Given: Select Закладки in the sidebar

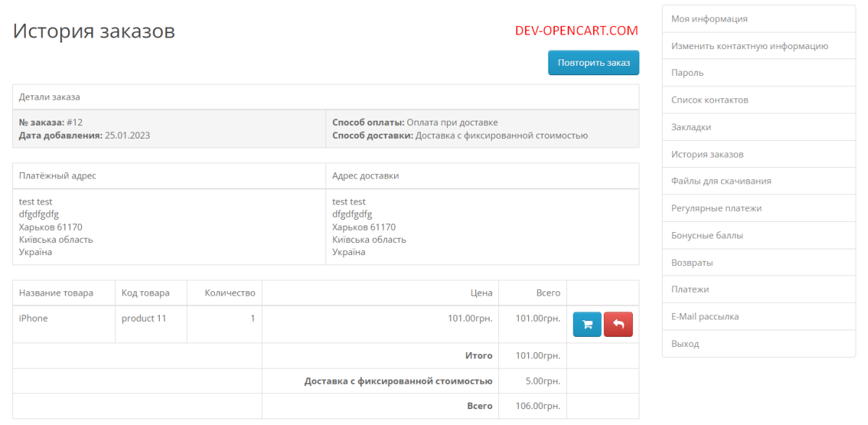Looking at the screenshot, I should tap(759, 127).
